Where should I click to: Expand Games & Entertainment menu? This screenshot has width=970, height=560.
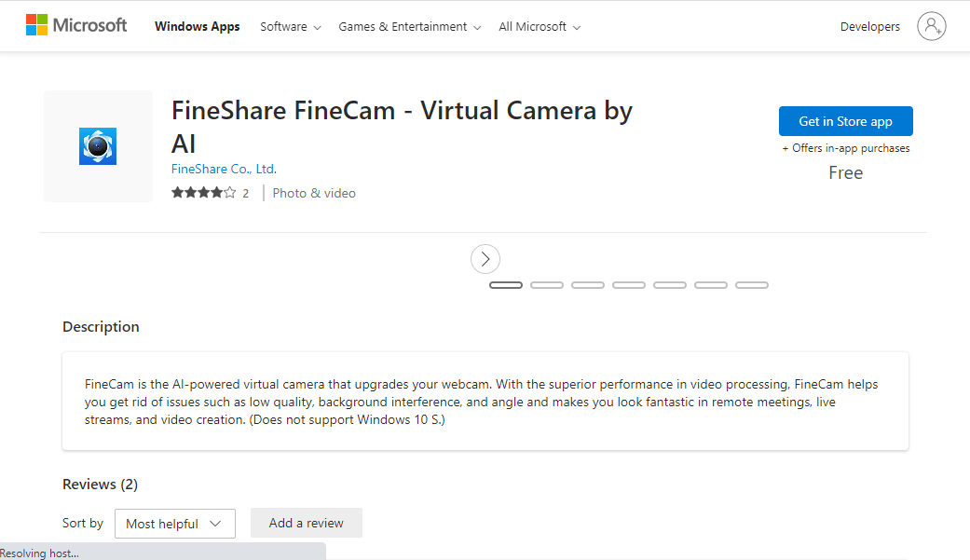410,27
